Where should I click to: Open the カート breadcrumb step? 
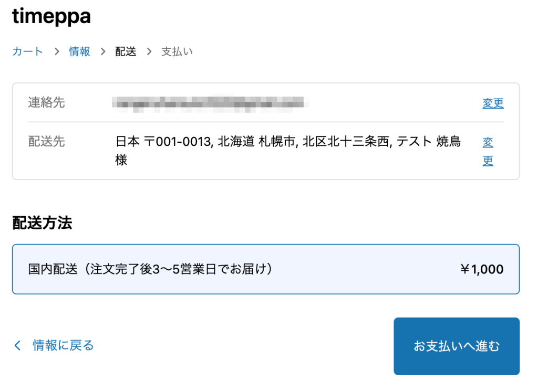(27, 51)
